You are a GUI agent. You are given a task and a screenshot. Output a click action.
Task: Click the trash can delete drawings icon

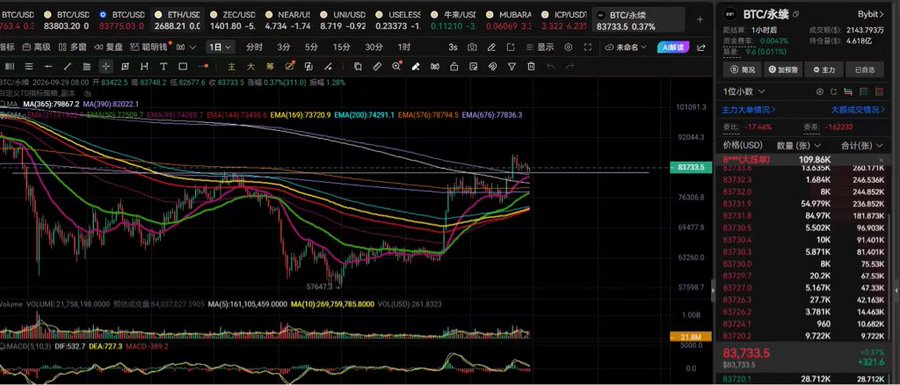point(532,67)
